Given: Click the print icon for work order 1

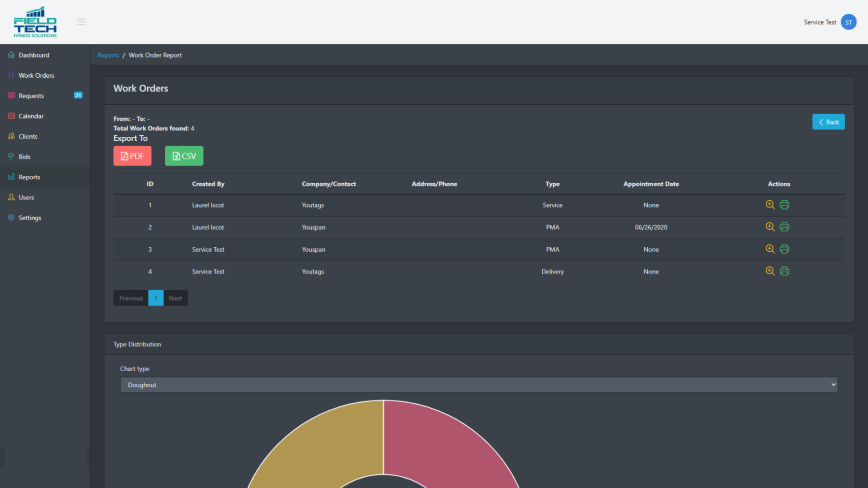Looking at the screenshot, I should coord(785,205).
